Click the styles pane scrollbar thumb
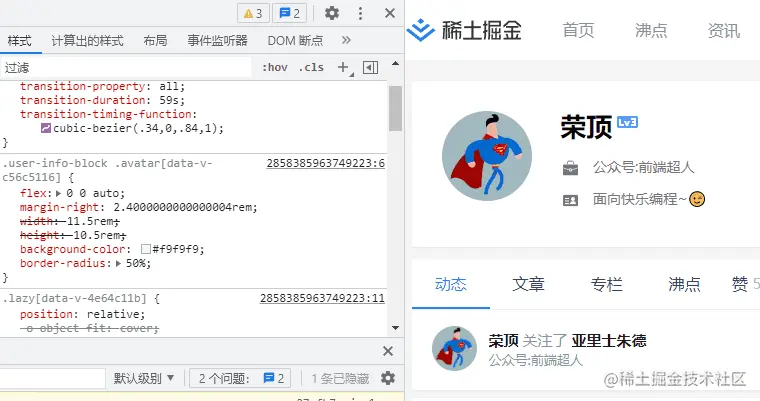The width and height of the screenshot is (760, 401). tap(396, 109)
